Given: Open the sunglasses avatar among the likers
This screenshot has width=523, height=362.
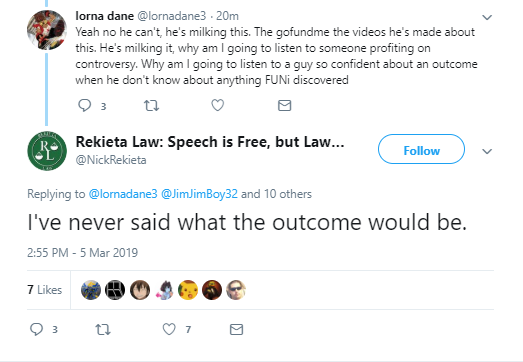Looking at the screenshot, I should pyautogui.click(x=236, y=290).
